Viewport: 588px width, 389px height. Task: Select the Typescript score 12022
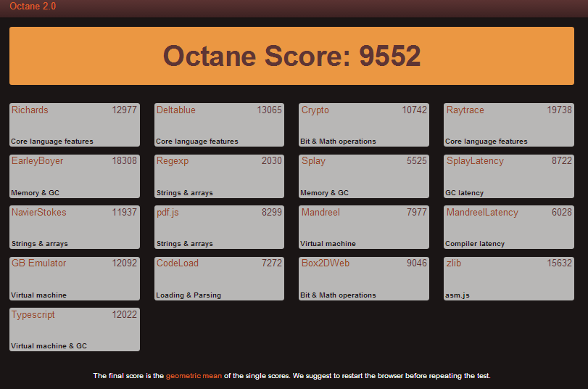(x=125, y=315)
